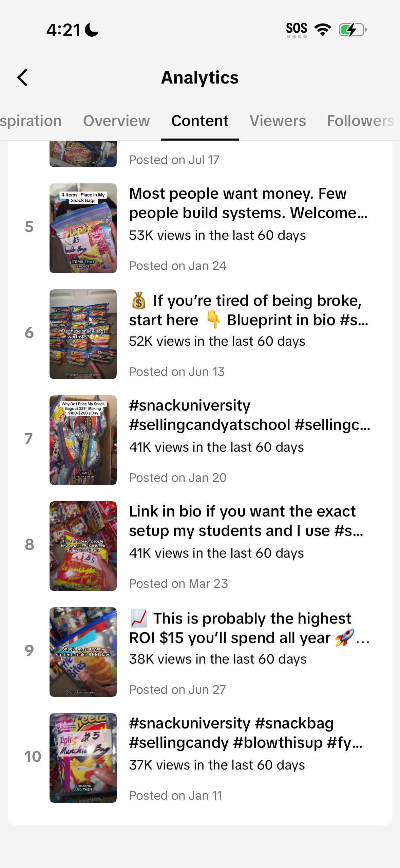Tap the SOS status indicator
400x868 pixels.
coord(297,30)
